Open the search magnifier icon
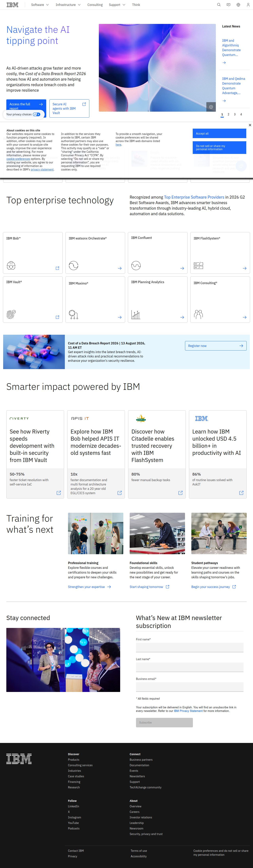The image size is (253, 868). tap(219, 5)
